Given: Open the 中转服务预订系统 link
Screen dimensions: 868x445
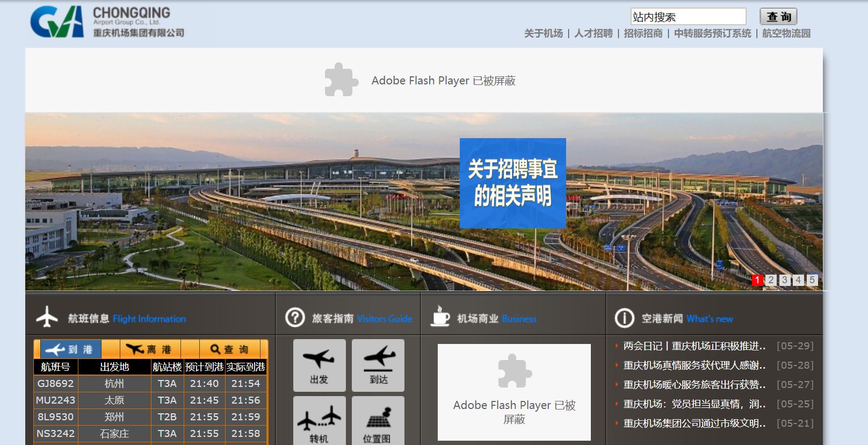Looking at the screenshot, I should click(712, 33).
